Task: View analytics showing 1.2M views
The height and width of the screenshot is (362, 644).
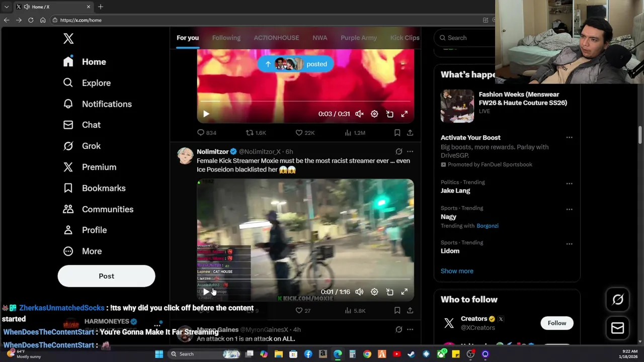Action: [355, 133]
